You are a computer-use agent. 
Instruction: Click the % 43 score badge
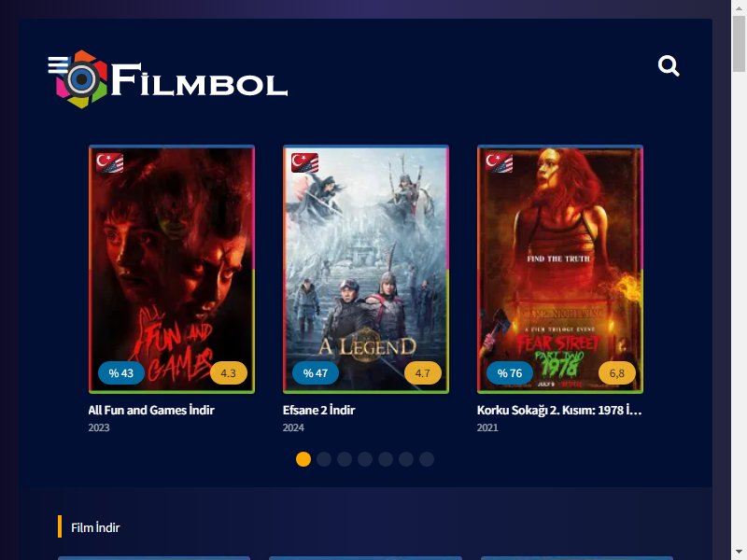pyautogui.click(x=121, y=372)
